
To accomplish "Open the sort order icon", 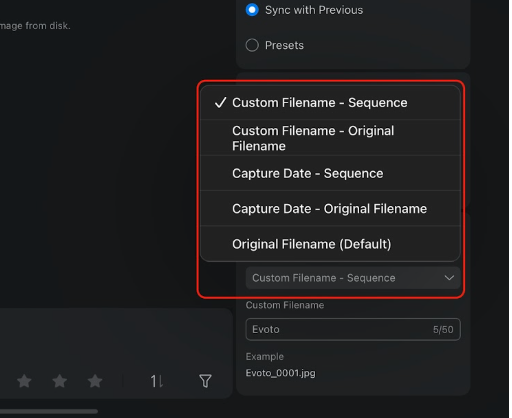I will point(156,381).
